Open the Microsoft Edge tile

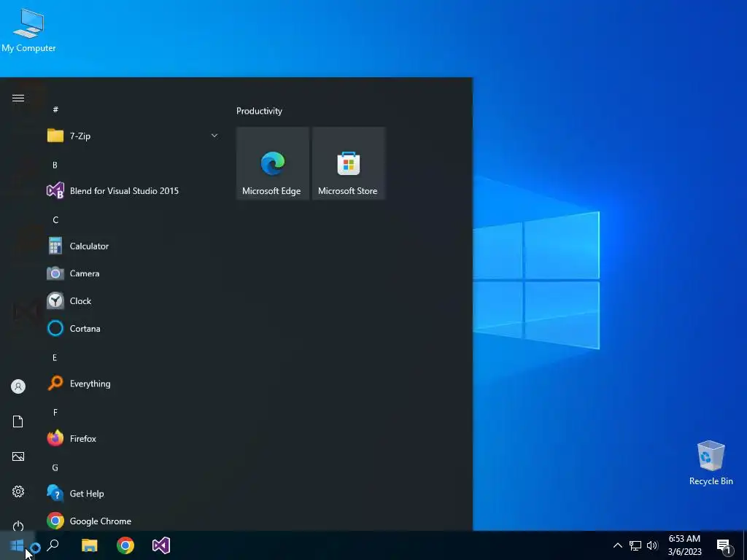(273, 163)
